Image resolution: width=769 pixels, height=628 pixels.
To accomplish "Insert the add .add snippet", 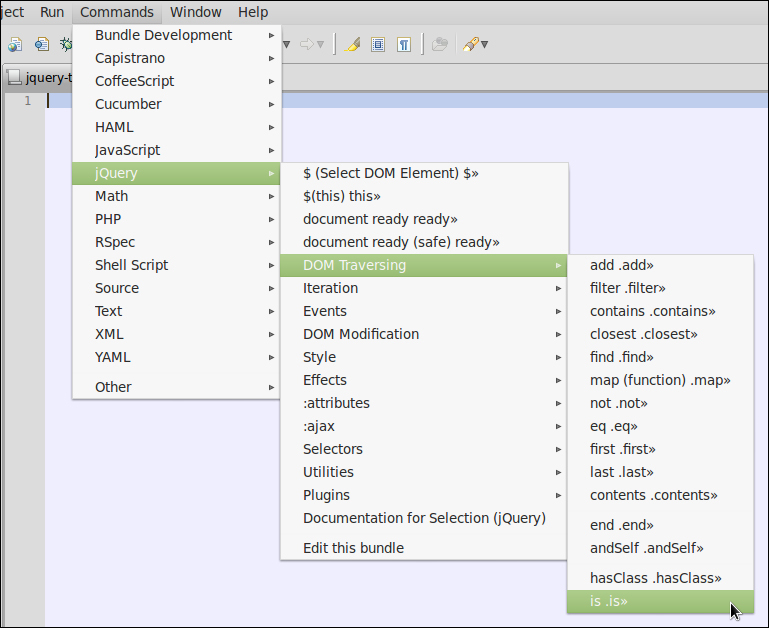I will pyautogui.click(x=660, y=265).
